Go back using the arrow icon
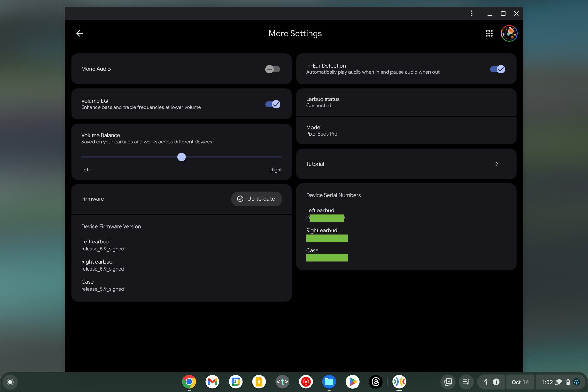Viewport: 588px width, 392px height. [x=79, y=33]
